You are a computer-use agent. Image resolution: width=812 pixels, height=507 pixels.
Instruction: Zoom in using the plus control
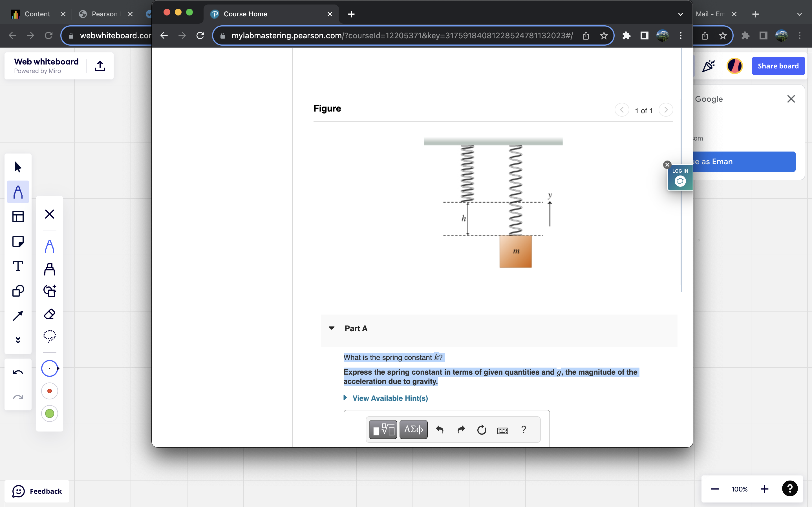[x=765, y=489]
